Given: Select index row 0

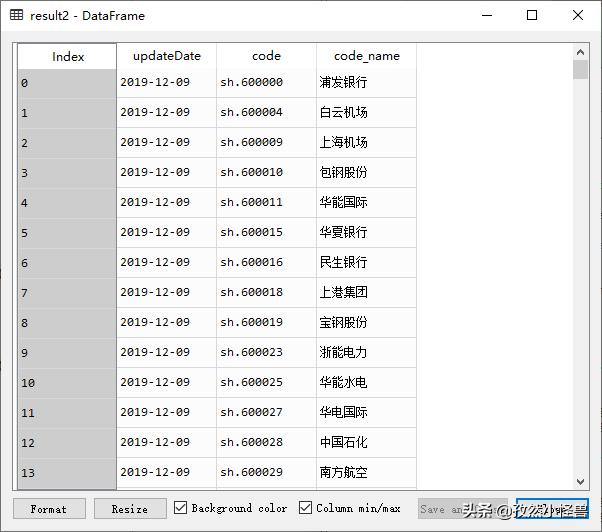Looking at the screenshot, I should click(67, 83).
